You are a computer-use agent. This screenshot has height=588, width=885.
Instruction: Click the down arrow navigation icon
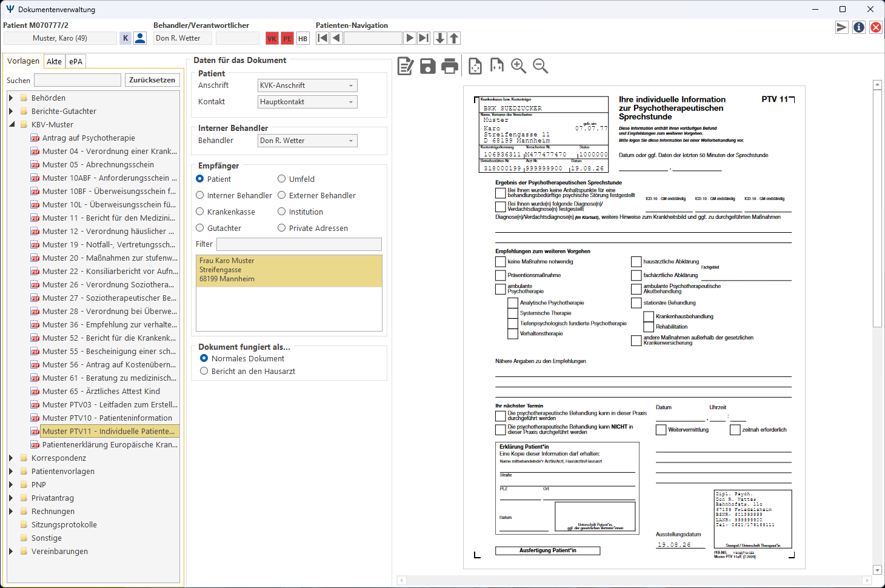[x=440, y=38]
